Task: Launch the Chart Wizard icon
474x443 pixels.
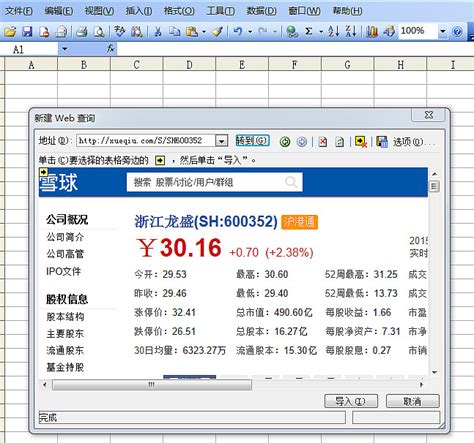Action: [372, 32]
